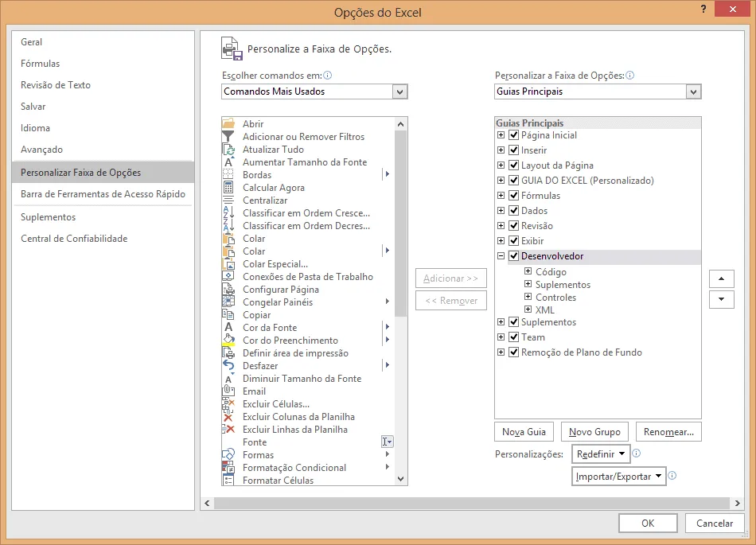This screenshot has height=545, width=756.
Task: Click the Bordas icon in commands list
Action: point(228,175)
